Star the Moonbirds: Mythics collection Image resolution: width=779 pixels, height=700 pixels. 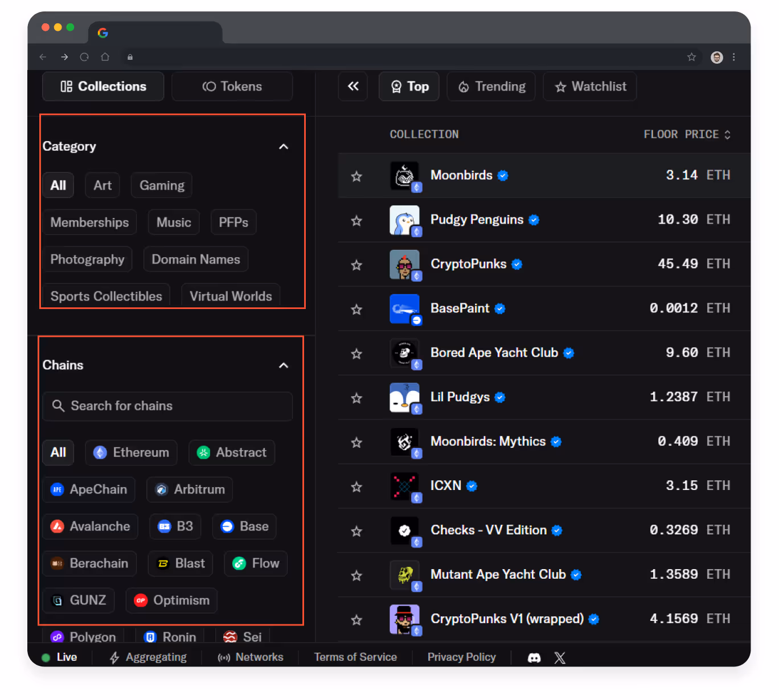[x=356, y=443]
